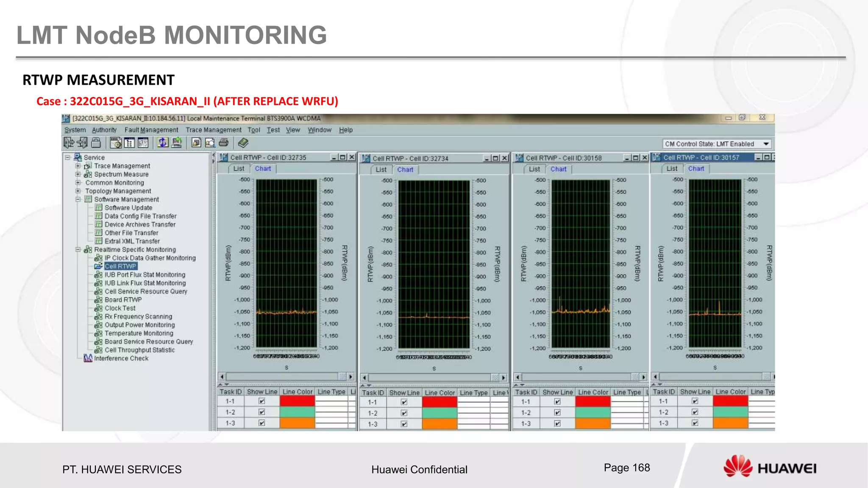Open the green help book icon
The width and height of the screenshot is (868, 488).
tap(243, 143)
